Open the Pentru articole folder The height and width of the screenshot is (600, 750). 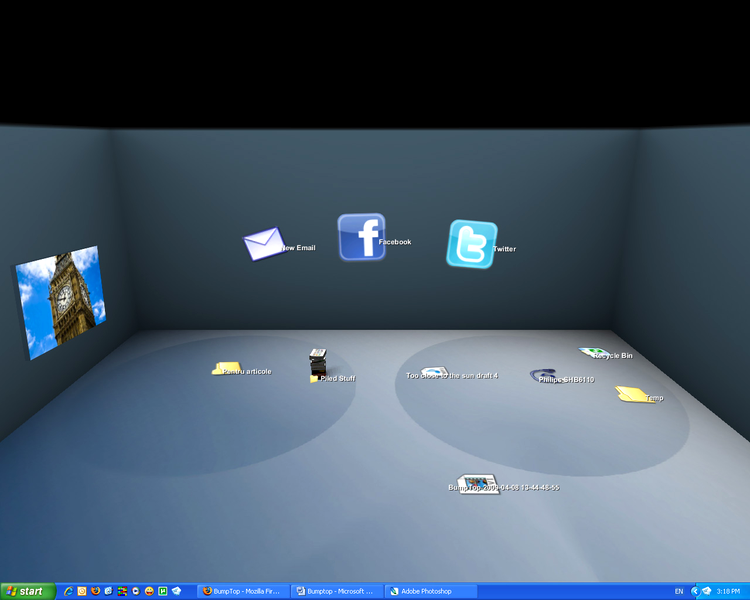tap(227, 368)
